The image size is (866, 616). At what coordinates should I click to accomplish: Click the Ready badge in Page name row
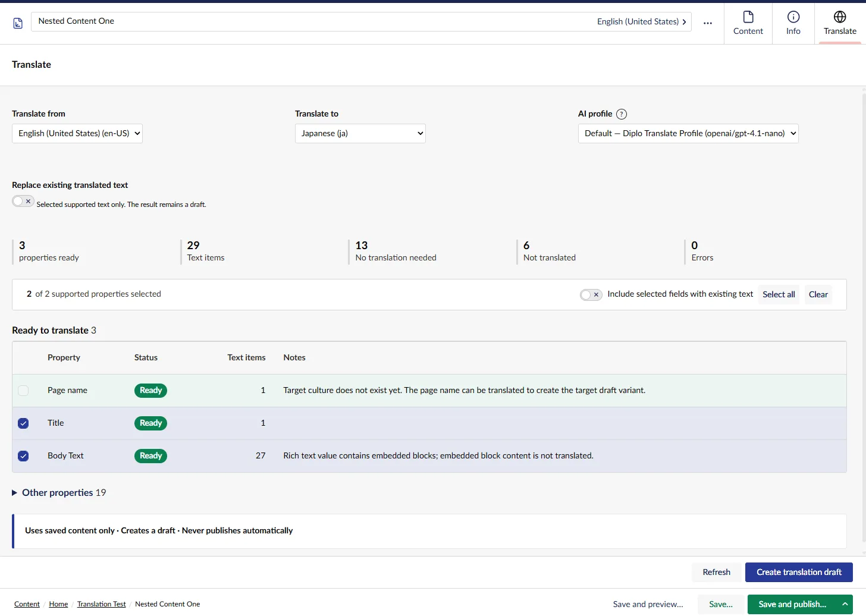pyautogui.click(x=150, y=391)
